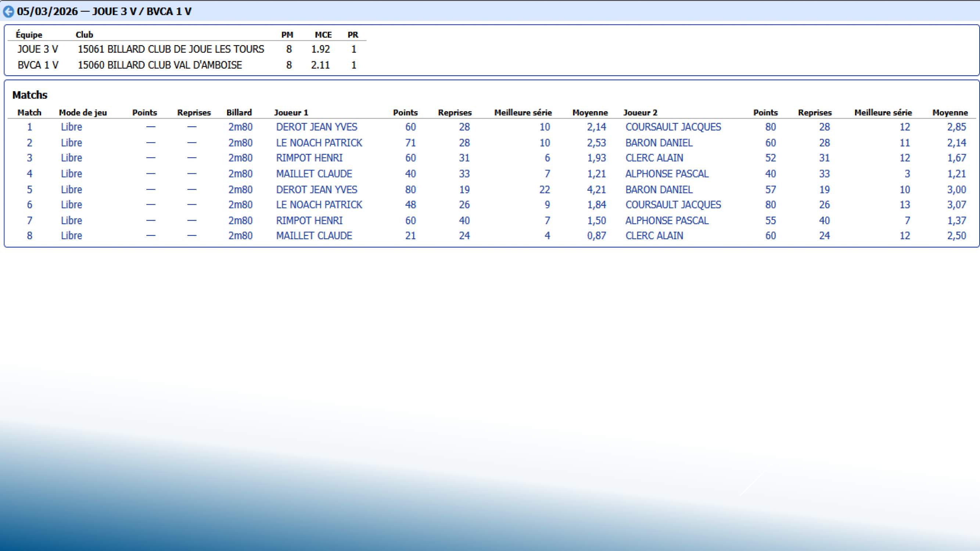View player DEROT JEAN YVES profile
The height and width of the screenshot is (551, 980).
coord(316,127)
